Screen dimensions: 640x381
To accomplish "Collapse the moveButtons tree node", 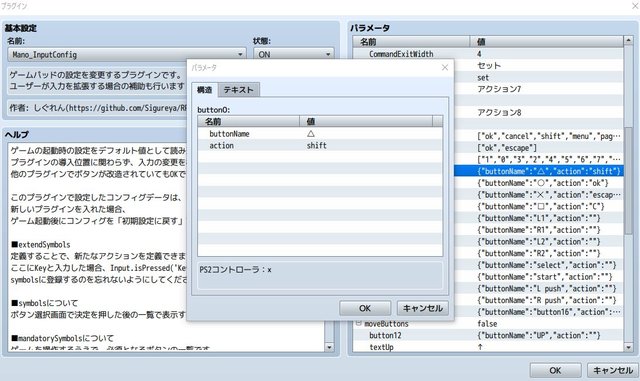I will click(358, 323).
